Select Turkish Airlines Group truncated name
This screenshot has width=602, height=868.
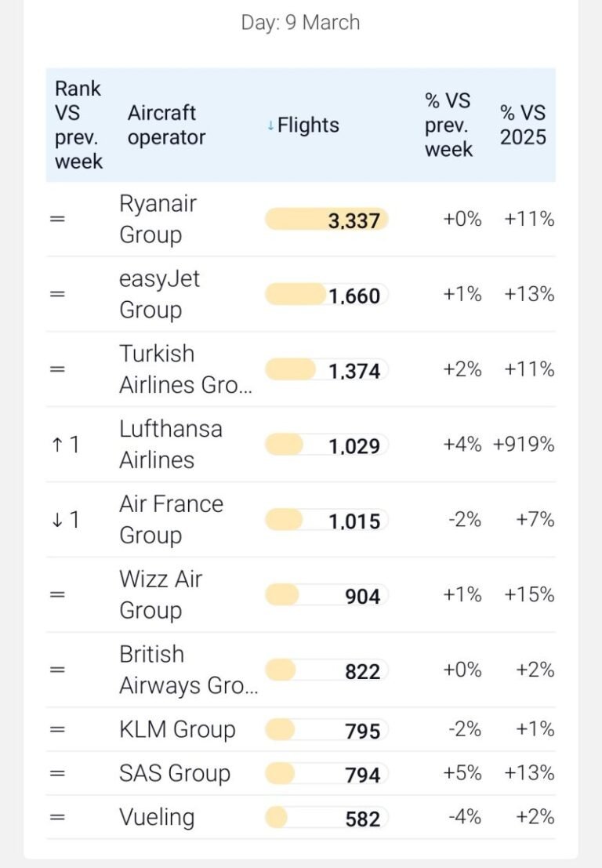[186, 369]
